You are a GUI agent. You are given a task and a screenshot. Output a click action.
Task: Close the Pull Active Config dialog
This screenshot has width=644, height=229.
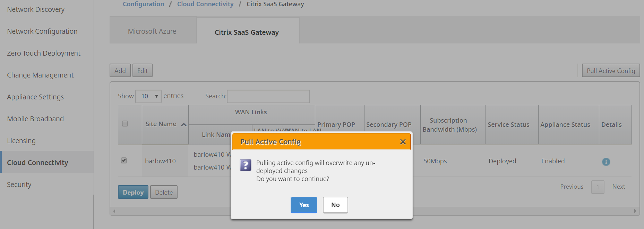[x=403, y=142]
